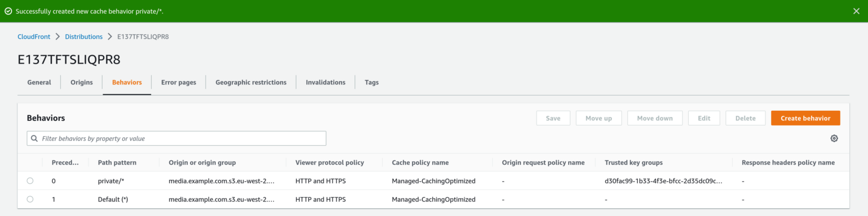
Task: Click the Origin or origin group header
Action: pos(202,163)
